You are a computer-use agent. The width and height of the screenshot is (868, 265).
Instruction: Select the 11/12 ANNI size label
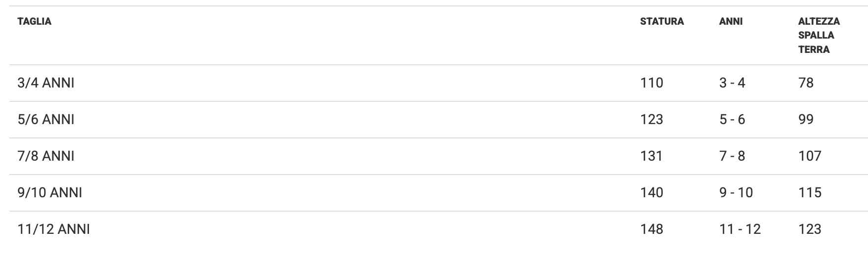coord(53,229)
